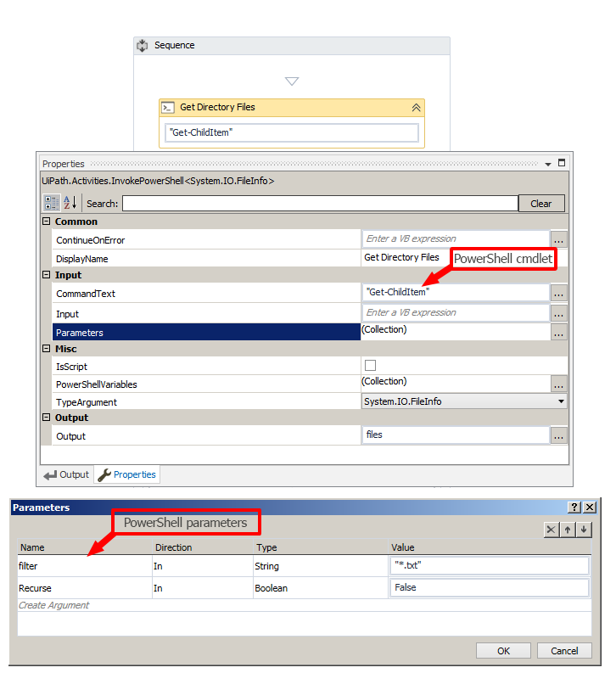Open the ContinueOnError expression editor
Image resolution: width=616 pixels, height=673 pixels.
(558, 239)
